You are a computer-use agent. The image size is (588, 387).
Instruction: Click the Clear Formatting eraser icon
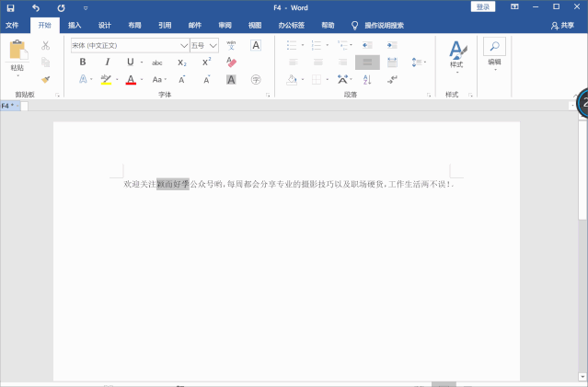231,63
